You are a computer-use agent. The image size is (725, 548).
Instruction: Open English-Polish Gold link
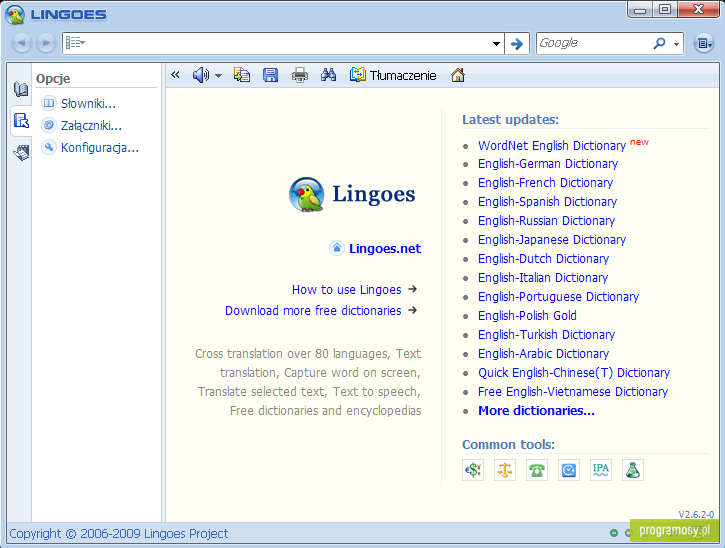click(527, 315)
